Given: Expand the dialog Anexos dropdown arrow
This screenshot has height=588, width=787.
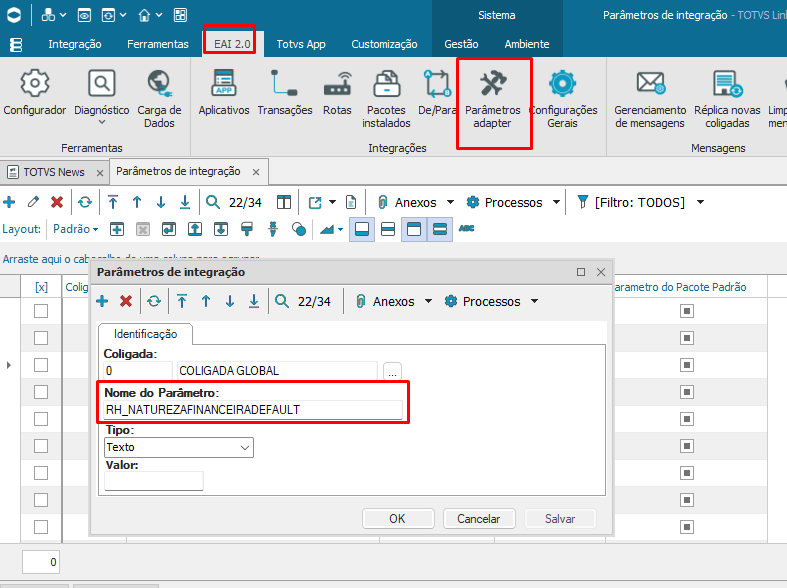Looking at the screenshot, I should (x=428, y=301).
